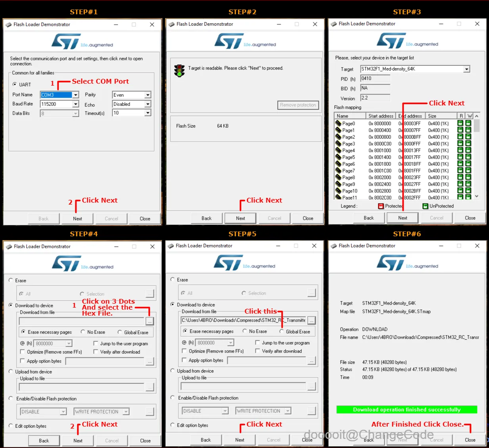Open the Echo dropdown showing Disabled
This screenshot has width=489, height=448.
tap(148, 104)
